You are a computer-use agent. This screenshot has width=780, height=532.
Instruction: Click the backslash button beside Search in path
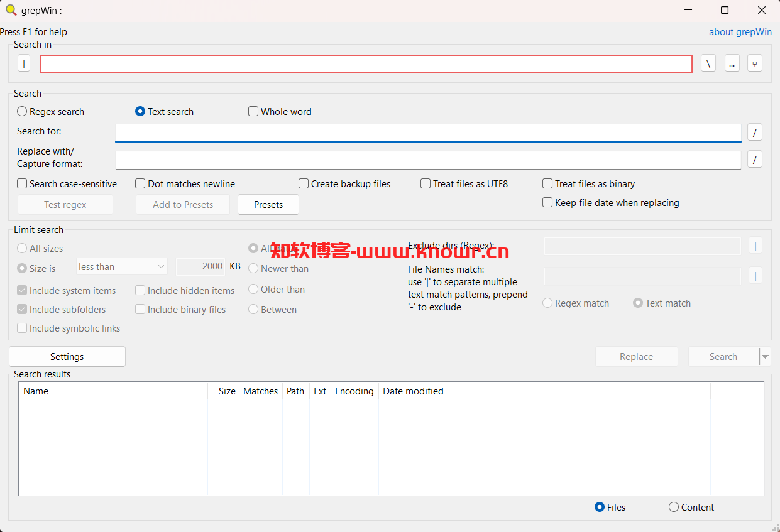[x=708, y=63]
